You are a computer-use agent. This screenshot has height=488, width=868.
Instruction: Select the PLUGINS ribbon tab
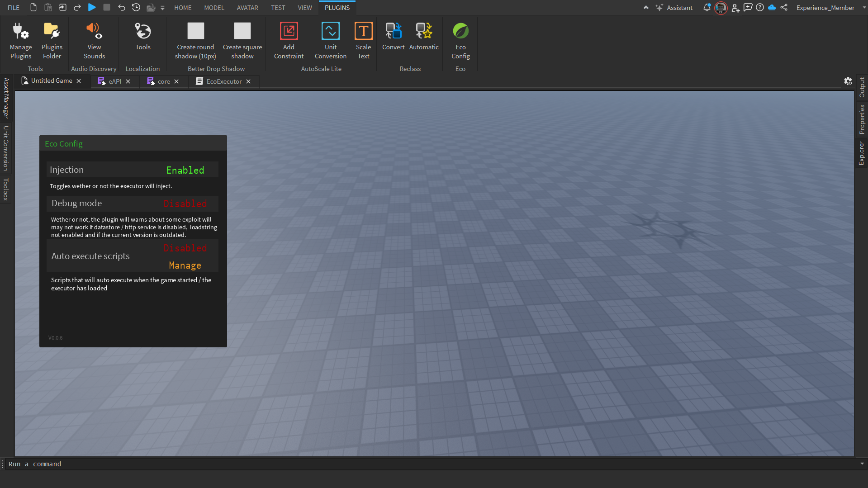pos(337,8)
